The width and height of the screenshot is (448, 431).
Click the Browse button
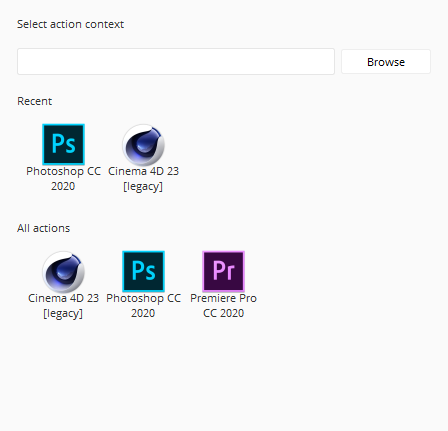point(386,62)
